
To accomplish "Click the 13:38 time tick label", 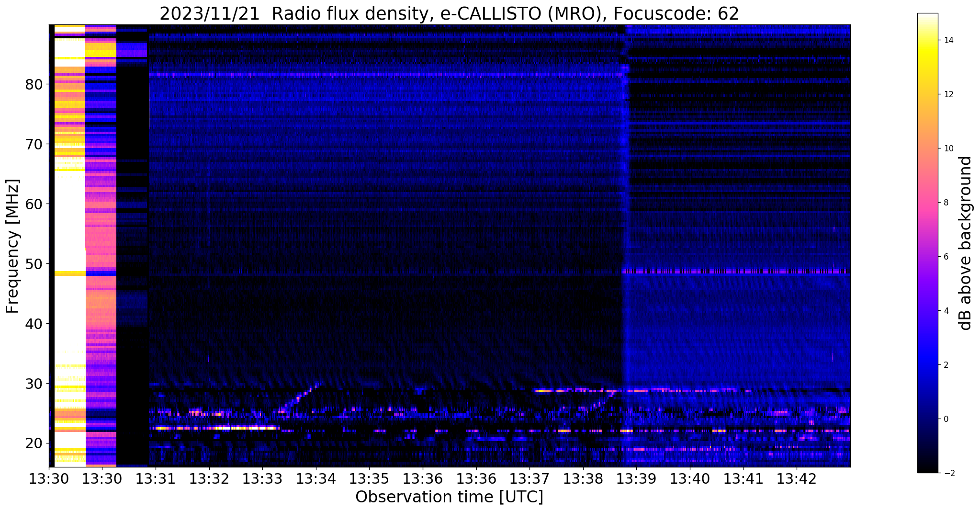I will click(x=583, y=479).
